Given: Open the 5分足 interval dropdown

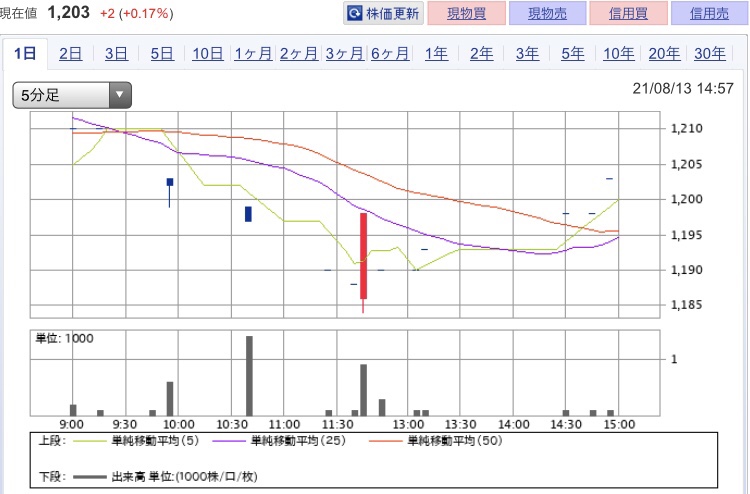Looking at the screenshot, I should click(x=72, y=95).
